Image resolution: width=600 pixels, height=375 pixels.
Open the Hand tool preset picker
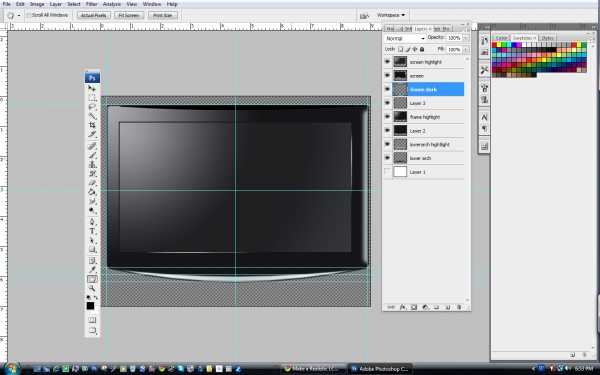19,15
